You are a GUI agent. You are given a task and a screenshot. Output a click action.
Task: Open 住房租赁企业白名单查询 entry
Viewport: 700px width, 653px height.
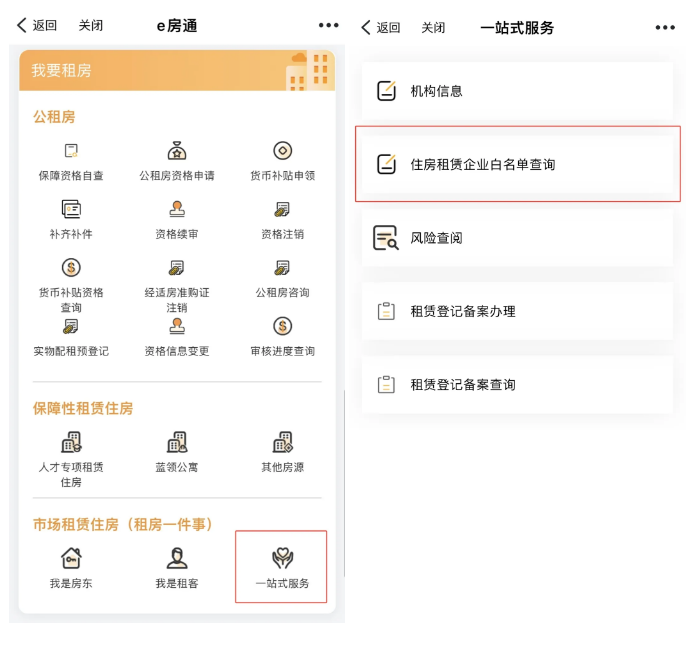point(516,164)
